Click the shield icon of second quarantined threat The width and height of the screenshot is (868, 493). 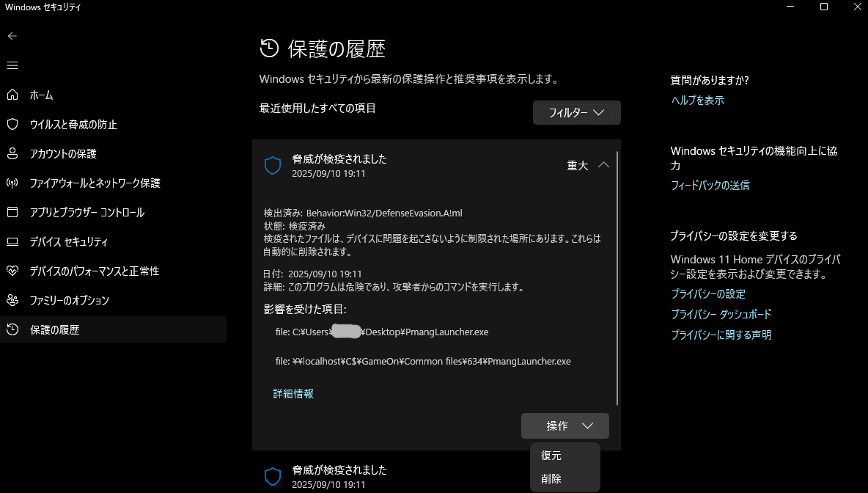273,476
